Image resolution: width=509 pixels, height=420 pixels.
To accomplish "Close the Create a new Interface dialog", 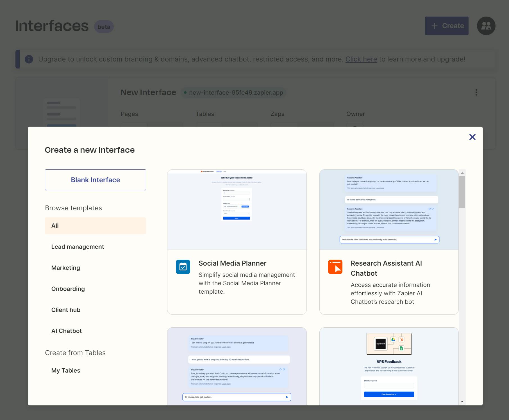I will pyautogui.click(x=472, y=137).
